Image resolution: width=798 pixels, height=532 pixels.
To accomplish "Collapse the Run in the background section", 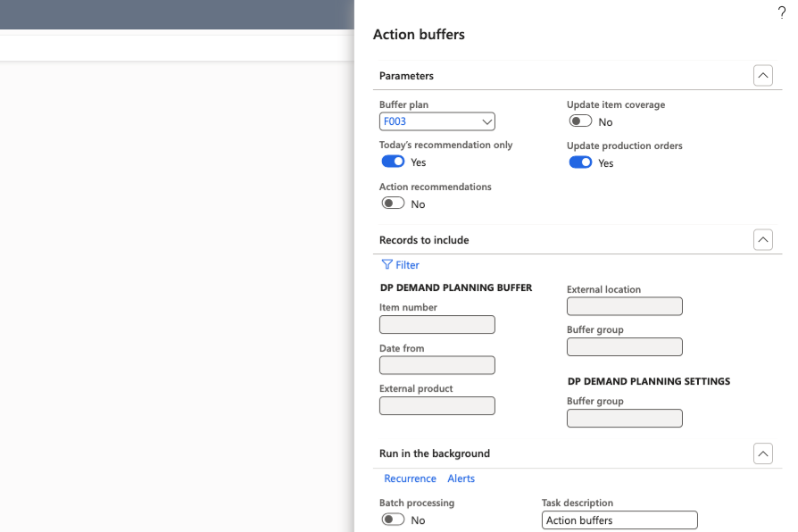I will point(763,453).
